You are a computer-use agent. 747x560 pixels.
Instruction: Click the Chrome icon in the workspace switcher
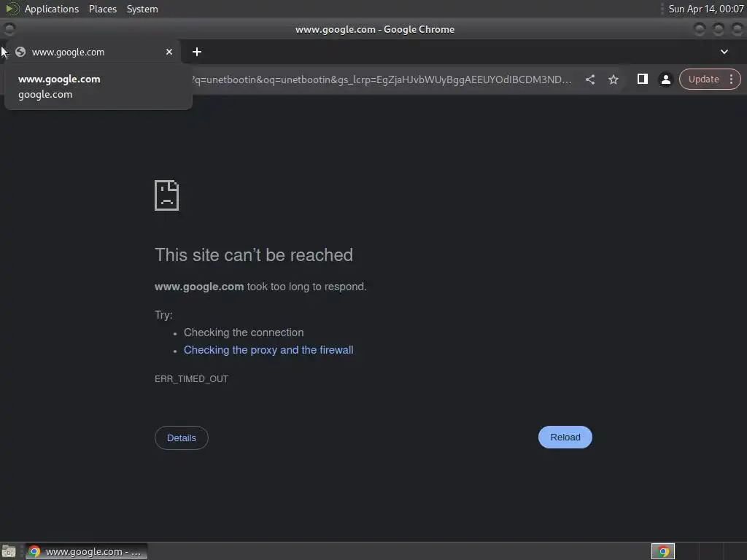pyautogui.click(x=663, y=551)
